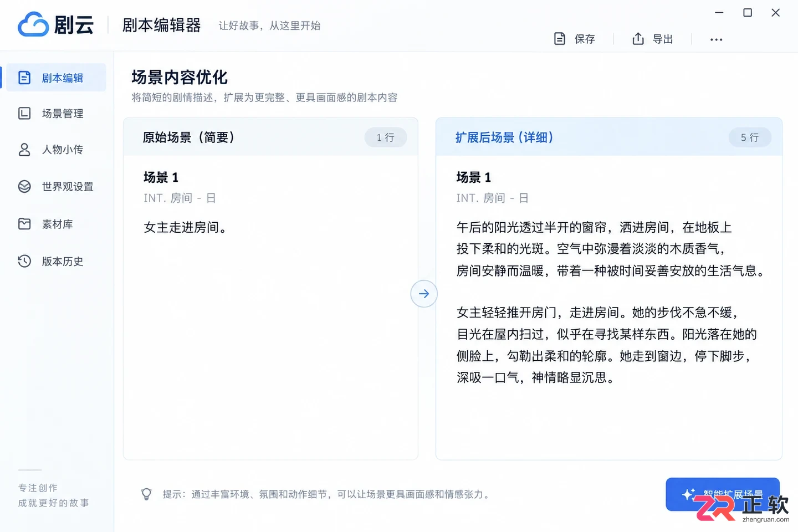
Task: Click the 世界观设置 globe icon
Action: click(24, 187)
